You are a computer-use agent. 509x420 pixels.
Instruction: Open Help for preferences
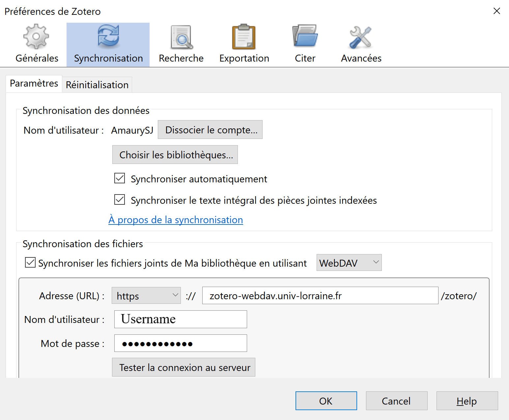[467, 401]
